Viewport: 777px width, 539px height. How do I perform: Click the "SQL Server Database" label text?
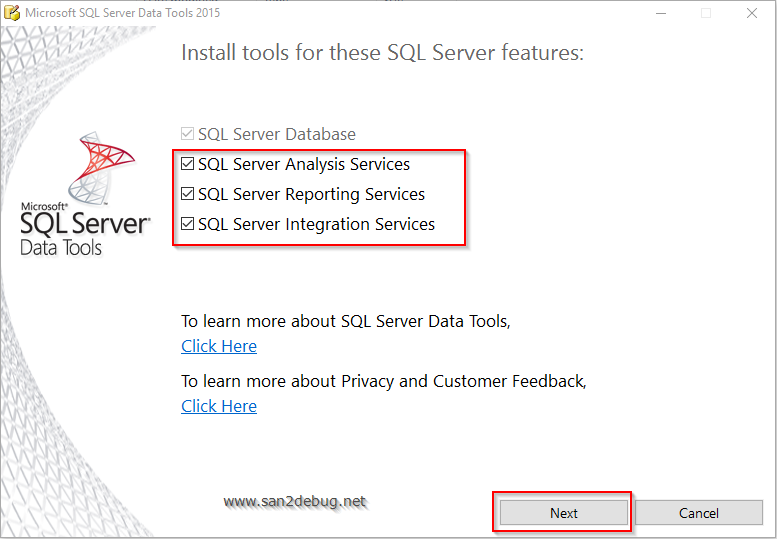coord(277,134)
